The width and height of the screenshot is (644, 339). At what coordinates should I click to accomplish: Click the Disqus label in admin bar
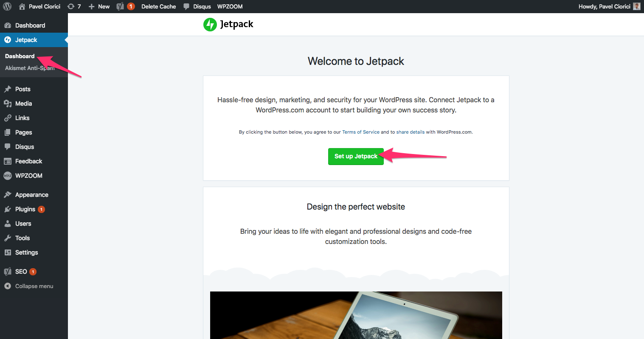(x=202, y=6)
